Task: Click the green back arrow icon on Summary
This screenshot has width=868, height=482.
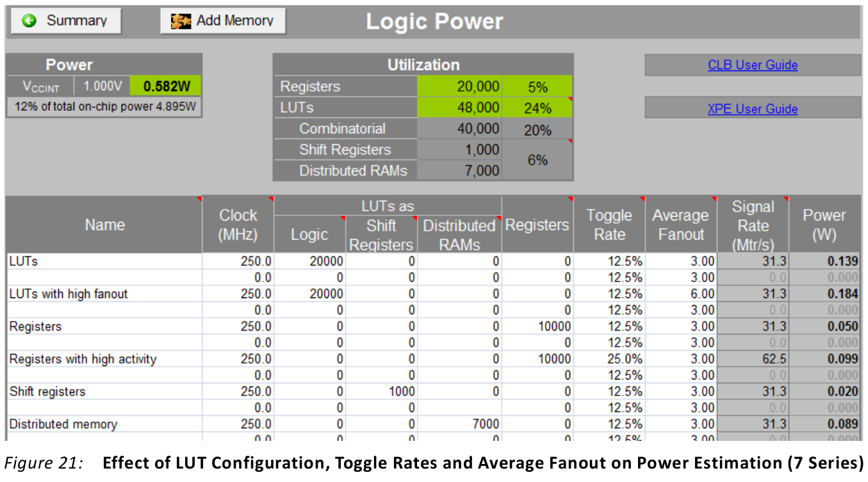Action: [x=29, y=21]
